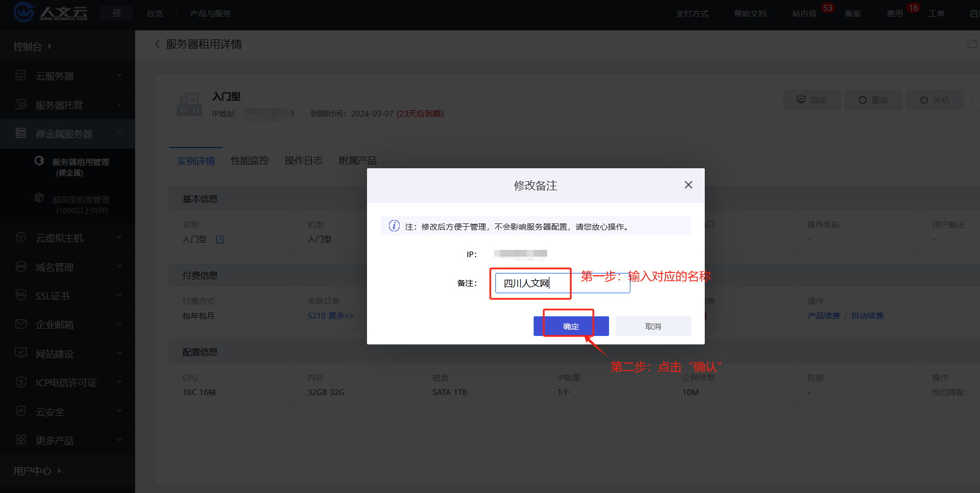This screenshot has height=493, width=980.
Task: Open 总览 in the top navigation
Action: (154, 14)
